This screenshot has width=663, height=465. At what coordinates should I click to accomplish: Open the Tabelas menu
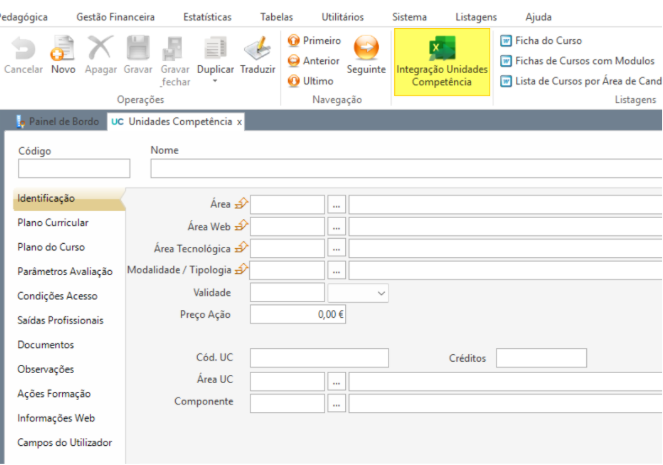pos(277,17)
